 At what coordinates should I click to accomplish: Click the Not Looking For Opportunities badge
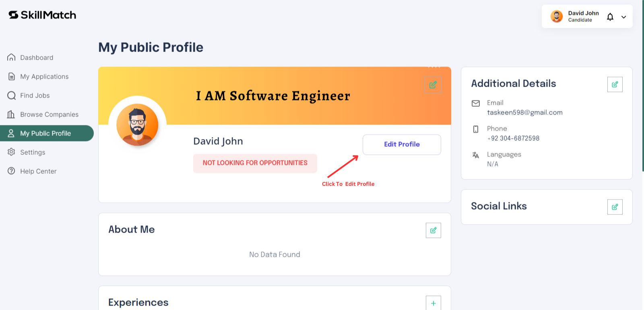coord(255,163)
